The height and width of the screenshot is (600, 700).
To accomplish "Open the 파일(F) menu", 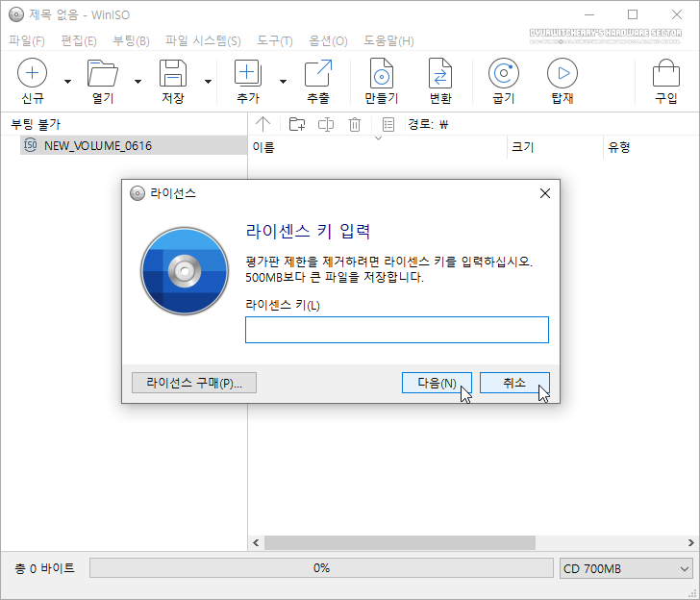I will point(27,41).
